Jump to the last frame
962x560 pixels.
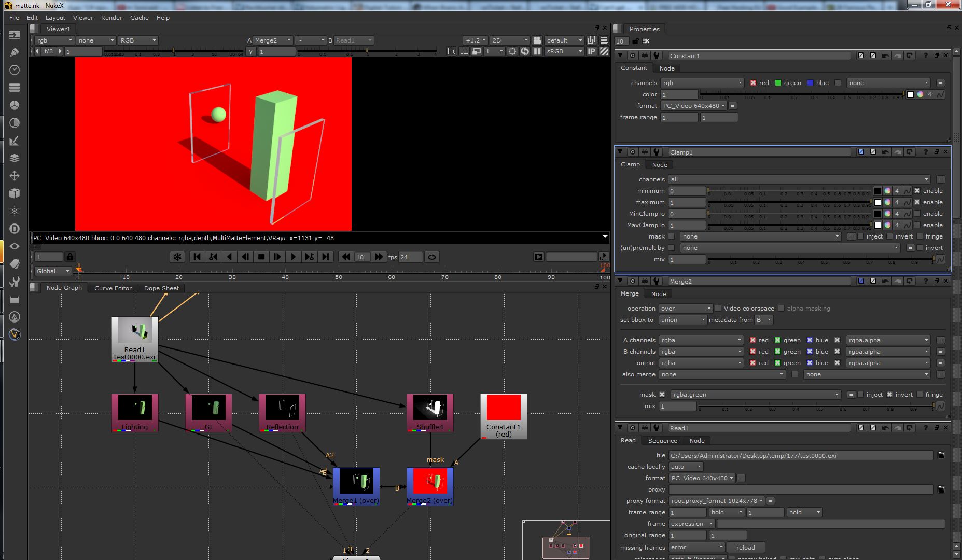coord(326,257)
